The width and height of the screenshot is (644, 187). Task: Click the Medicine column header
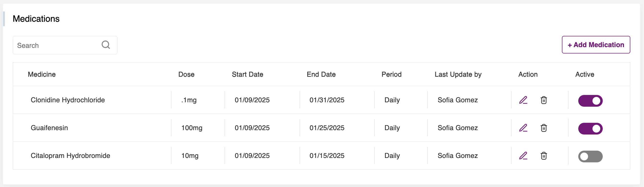42,74
